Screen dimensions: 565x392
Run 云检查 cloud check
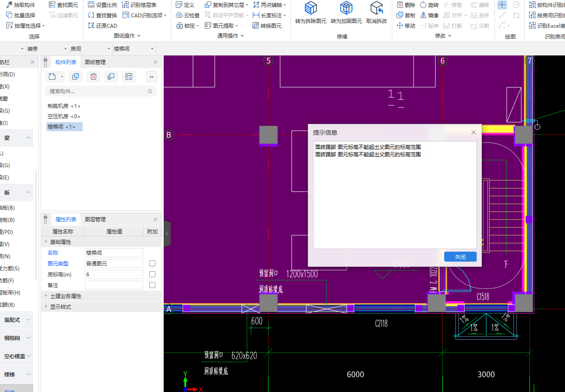188,15
